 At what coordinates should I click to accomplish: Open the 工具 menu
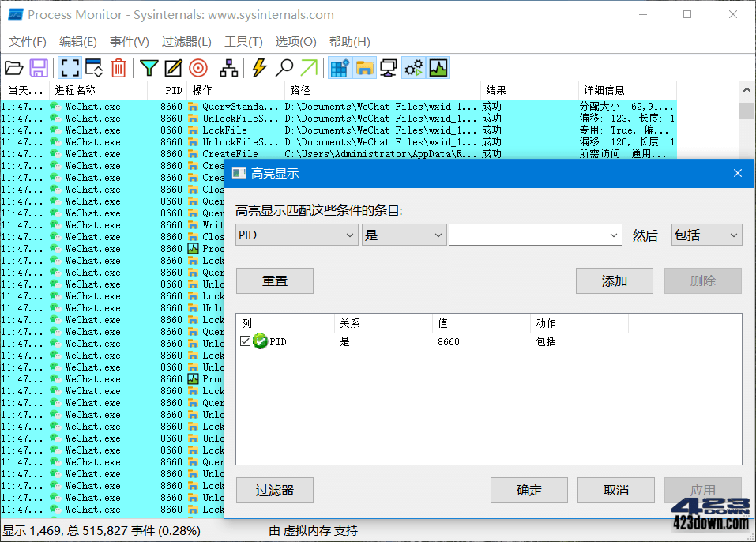(x=243, y=41)
